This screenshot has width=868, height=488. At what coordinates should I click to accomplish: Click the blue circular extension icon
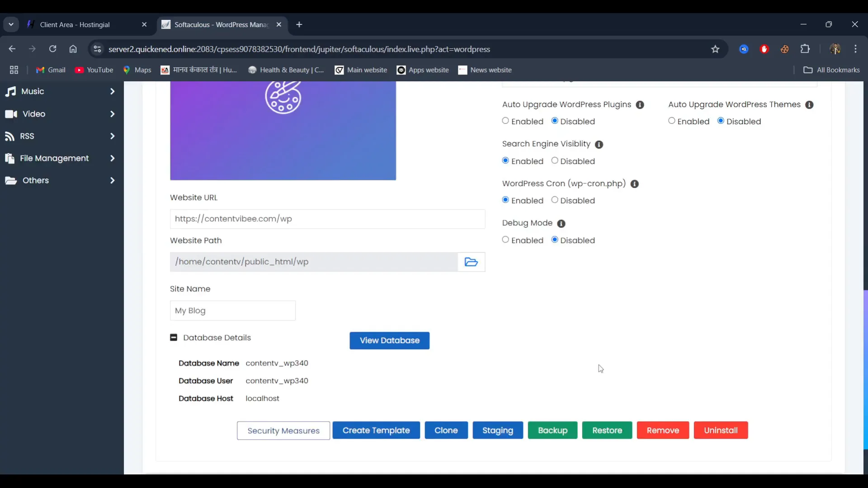click(744, 49)
